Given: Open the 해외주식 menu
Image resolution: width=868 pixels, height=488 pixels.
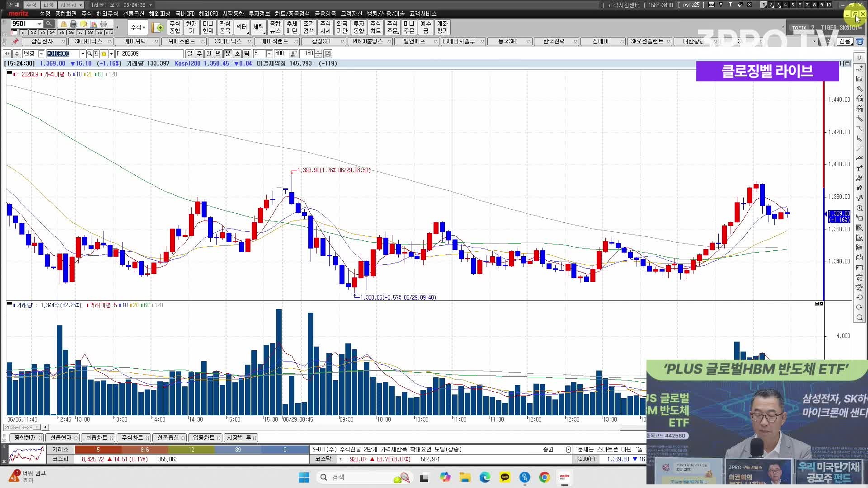Looking at the screenshot, I should coord(107,14).
